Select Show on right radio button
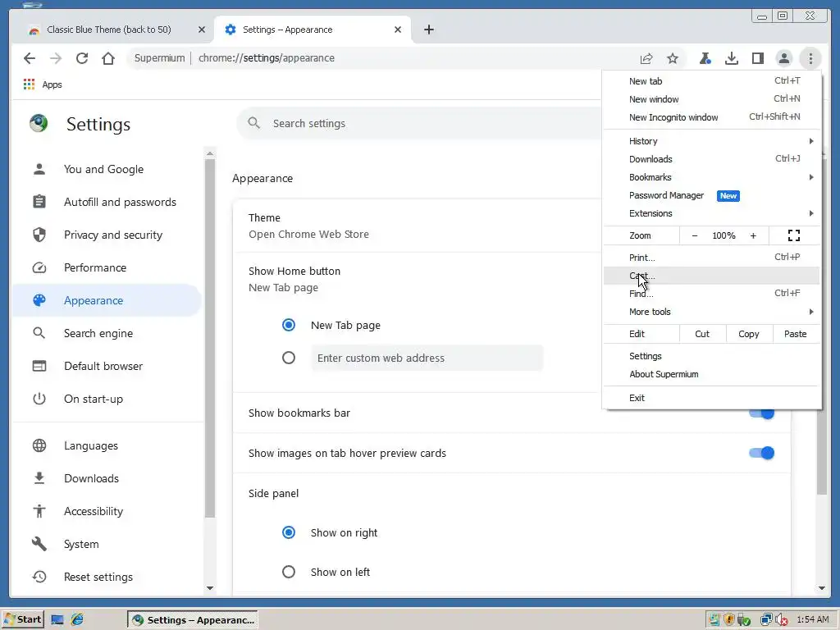840x630 pixels. pyautogui.click(x=289, y=532)
